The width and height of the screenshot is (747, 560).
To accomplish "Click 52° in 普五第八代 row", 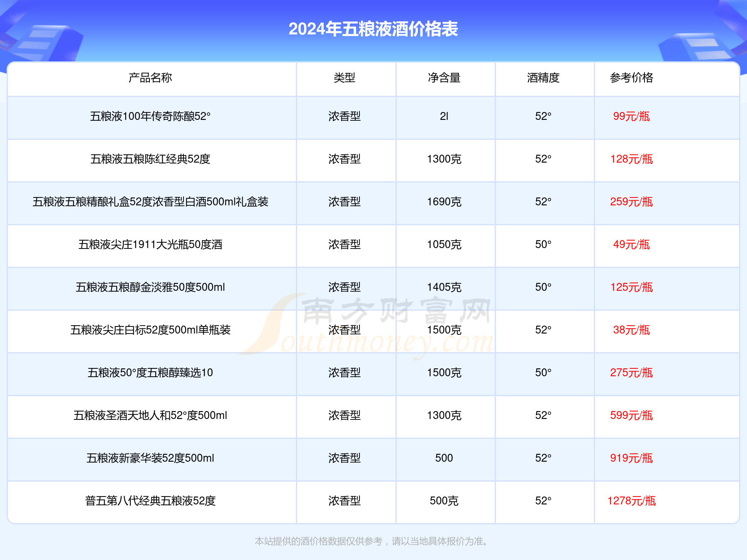I will point(543,501).
